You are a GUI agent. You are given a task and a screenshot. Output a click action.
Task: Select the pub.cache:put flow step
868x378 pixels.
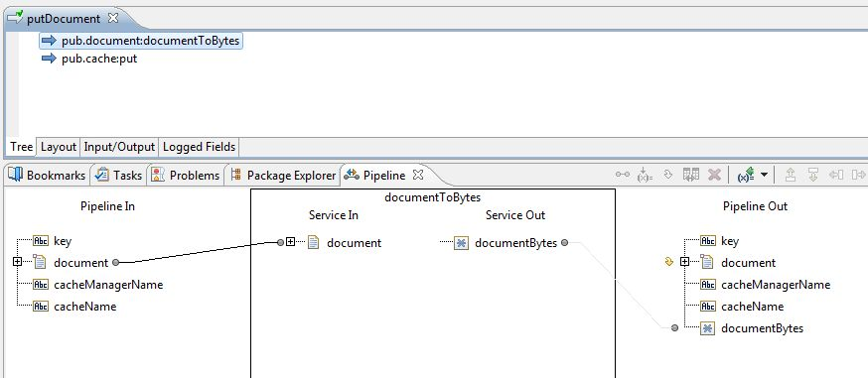(x=99, y=58)
